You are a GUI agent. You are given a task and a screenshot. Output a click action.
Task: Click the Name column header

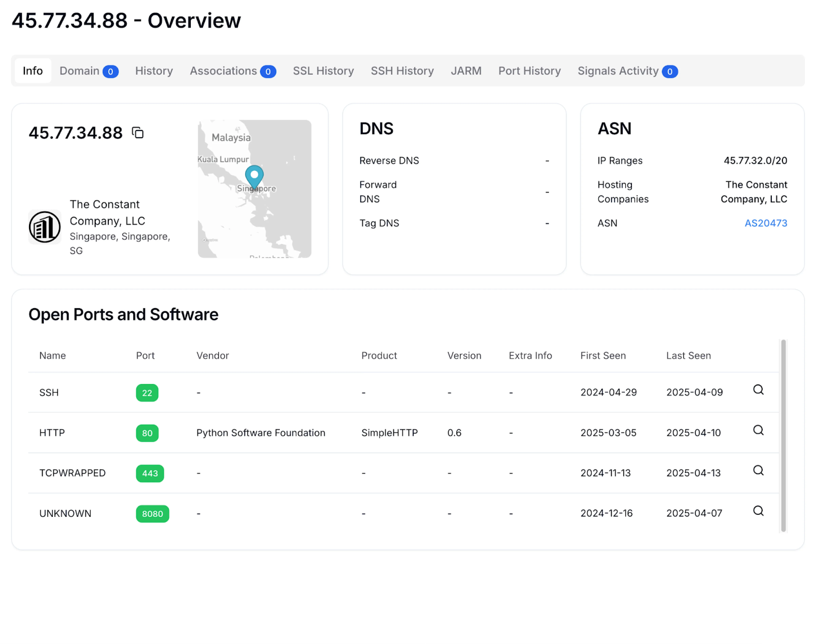(52, 355)
